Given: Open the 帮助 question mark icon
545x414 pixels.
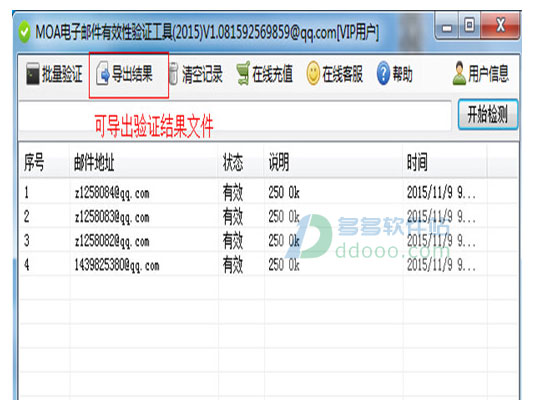Looking at the screenshot, I should (x=383, y=73).
